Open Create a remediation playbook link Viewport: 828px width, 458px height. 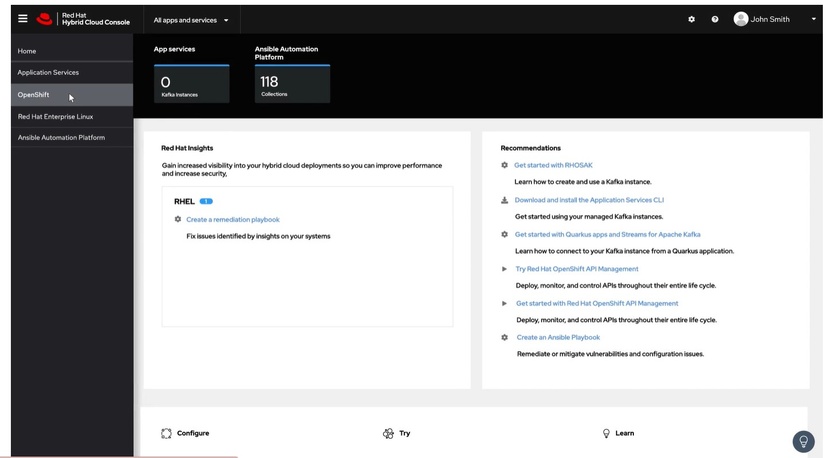coord(233,219)
